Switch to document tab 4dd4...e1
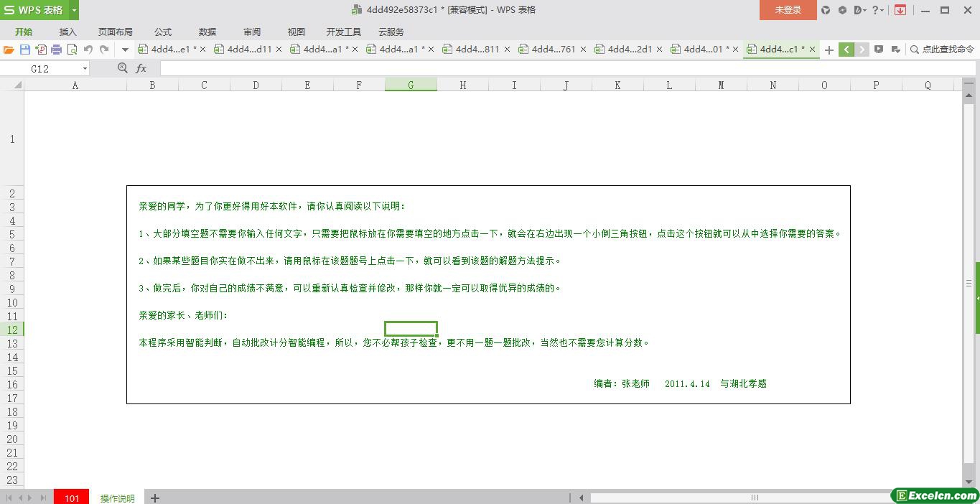The height and width of the screenshot is (504, 980). coord(169,50)
